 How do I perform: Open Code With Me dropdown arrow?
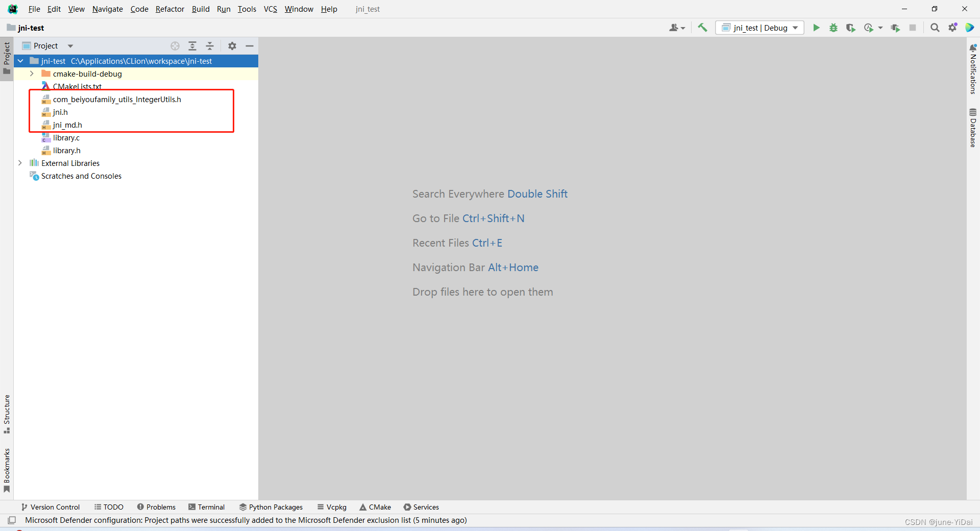683,28
